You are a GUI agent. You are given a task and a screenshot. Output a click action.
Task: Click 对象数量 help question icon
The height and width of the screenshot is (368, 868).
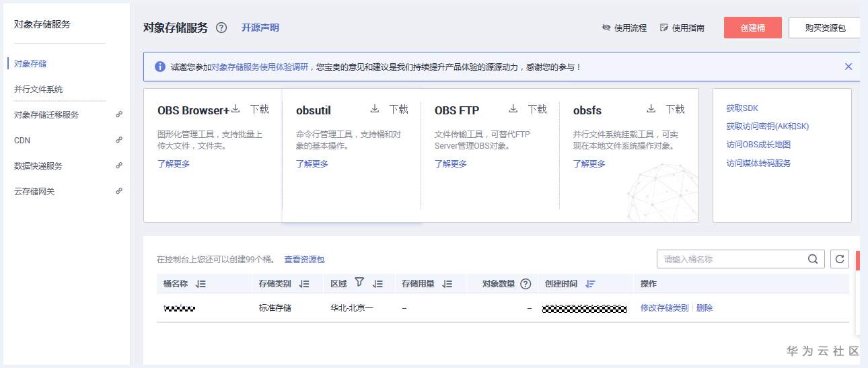[x=526, y=284]
